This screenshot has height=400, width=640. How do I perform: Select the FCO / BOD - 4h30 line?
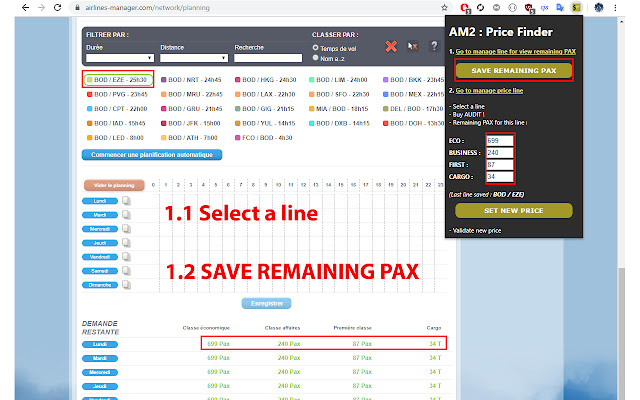point(264,138)
